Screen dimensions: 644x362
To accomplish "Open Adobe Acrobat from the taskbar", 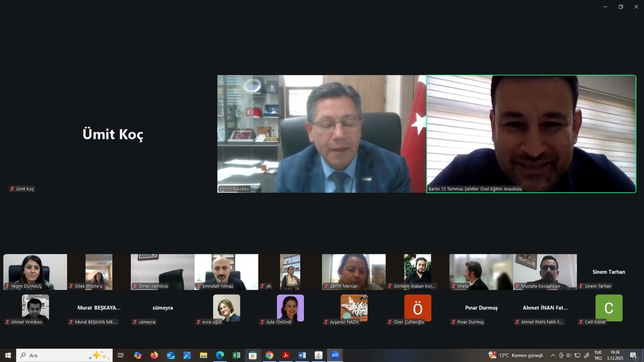I will [286, 355].
